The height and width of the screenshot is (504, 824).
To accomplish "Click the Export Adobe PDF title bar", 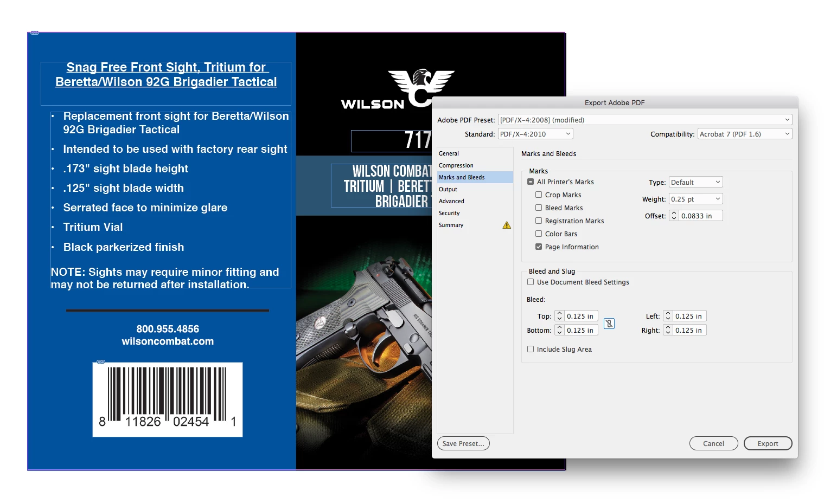I will tap(615, 102).
